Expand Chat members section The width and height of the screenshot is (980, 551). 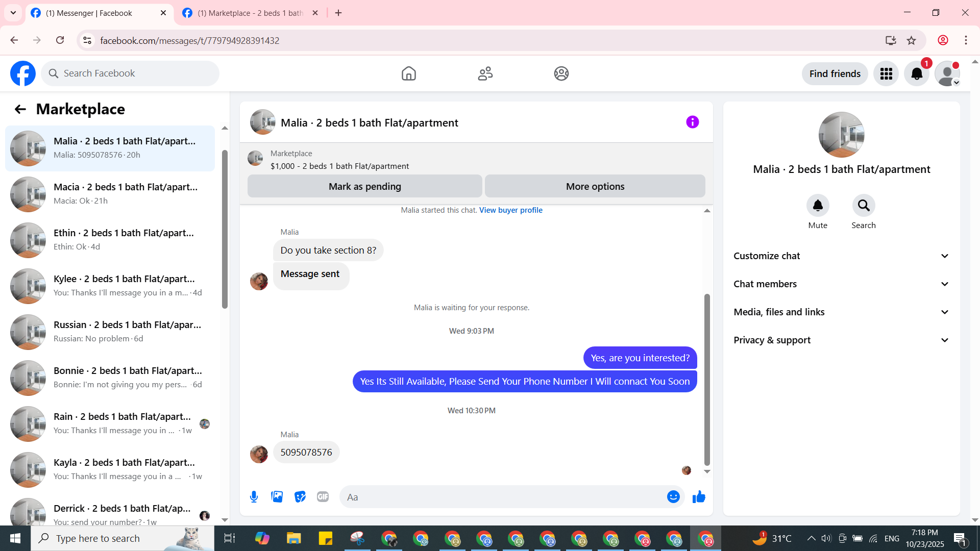(841, 284)
